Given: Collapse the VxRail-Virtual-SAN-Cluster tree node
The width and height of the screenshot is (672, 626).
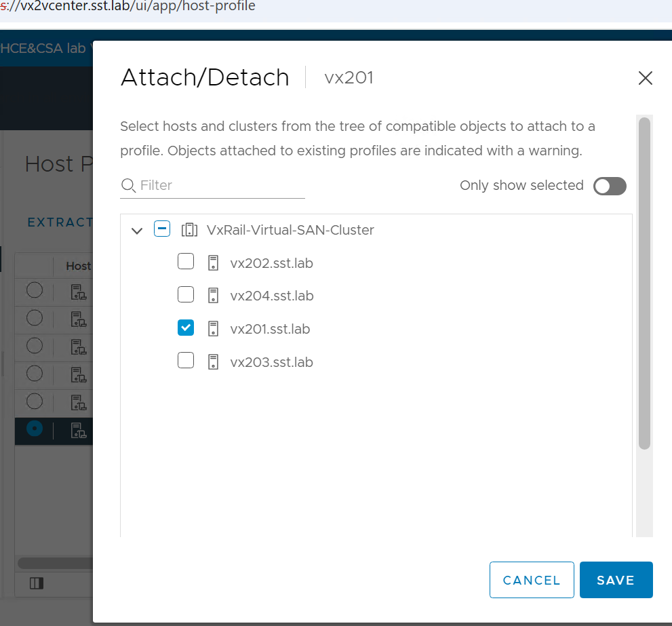Looking at the screenshot, I should (x=137, y=231).
